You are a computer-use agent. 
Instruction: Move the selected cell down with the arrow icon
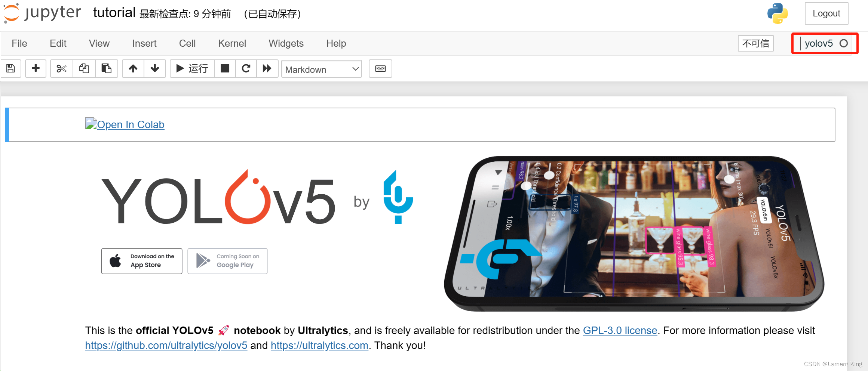[155, 68]
